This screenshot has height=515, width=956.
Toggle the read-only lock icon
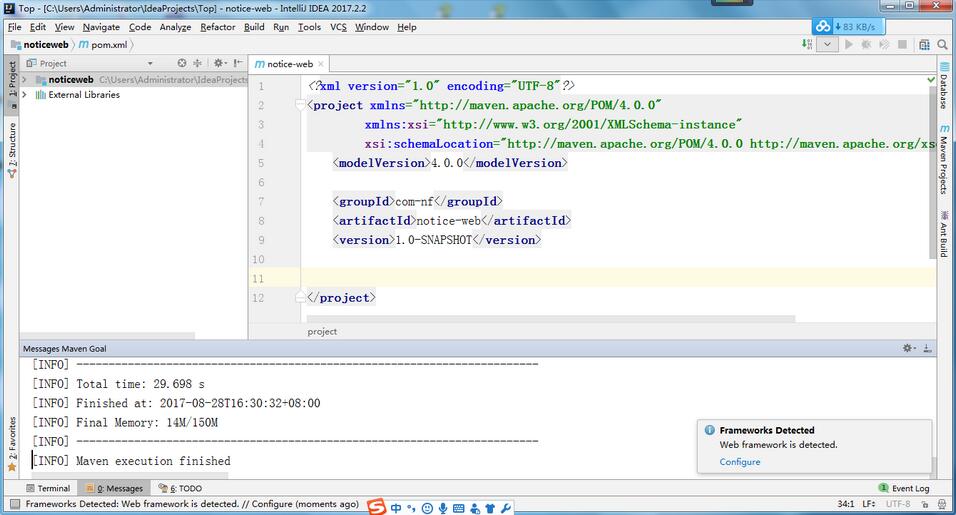(x=925, y=504)
